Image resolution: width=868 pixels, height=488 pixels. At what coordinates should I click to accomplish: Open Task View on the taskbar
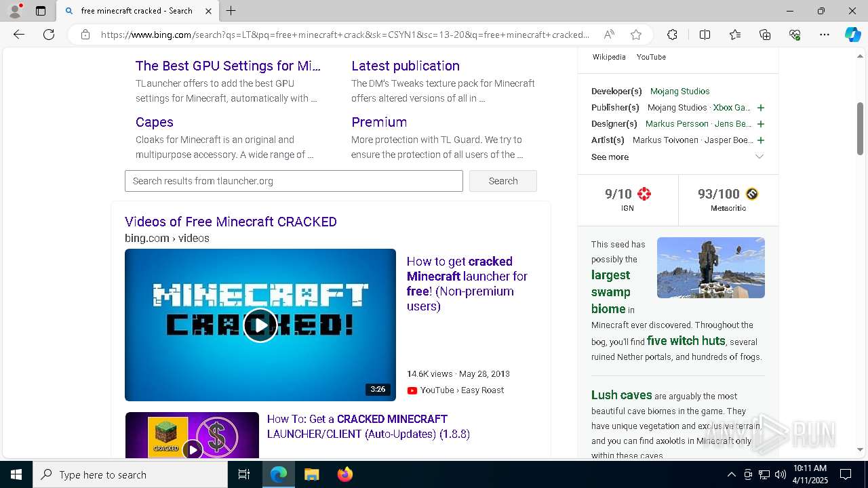[x=244, y=474]
